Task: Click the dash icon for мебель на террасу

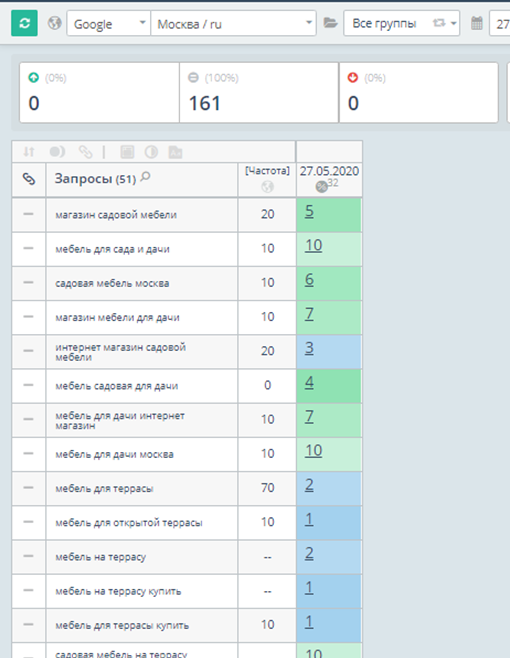Action: pos(28,556)
